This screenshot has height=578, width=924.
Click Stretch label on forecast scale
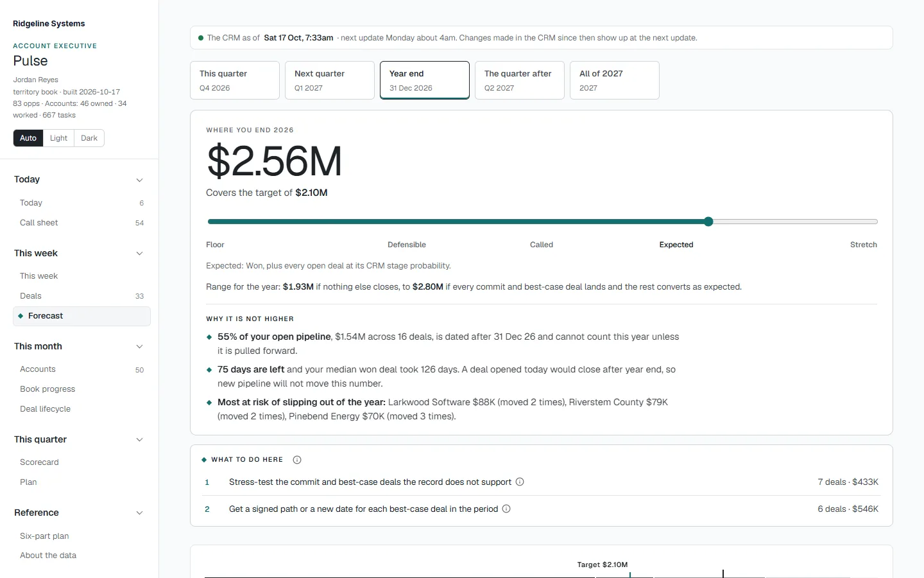864,245
